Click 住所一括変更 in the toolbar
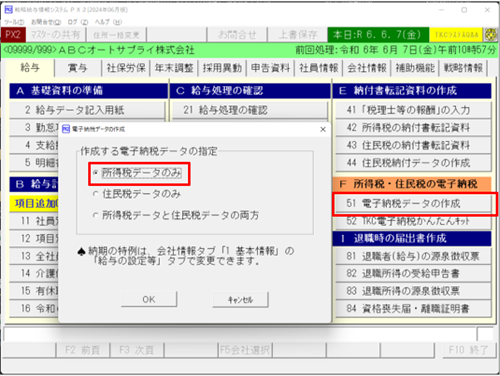This screenshot has height=376, width=500. coord(116,34)
